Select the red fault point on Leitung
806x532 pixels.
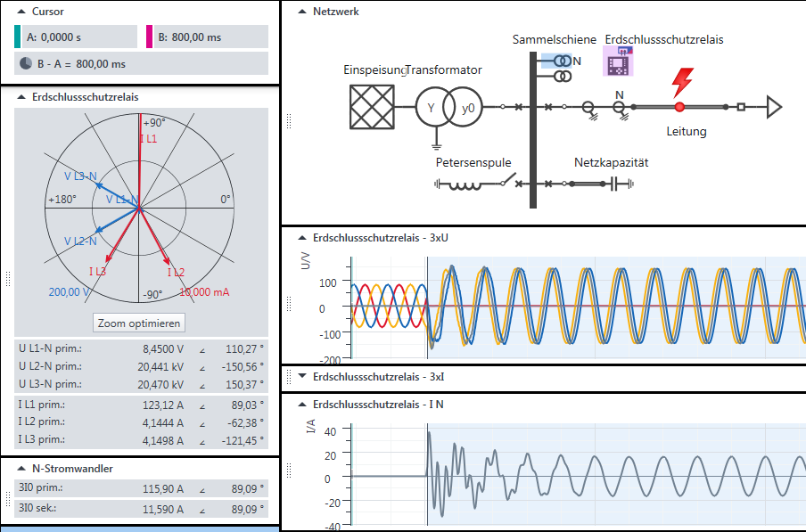click(x=679, y=107)
